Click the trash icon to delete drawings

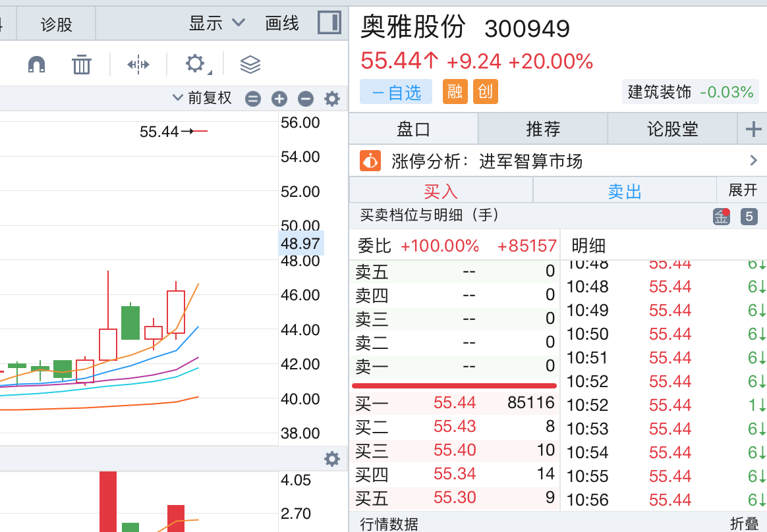[x=82, y=65]
